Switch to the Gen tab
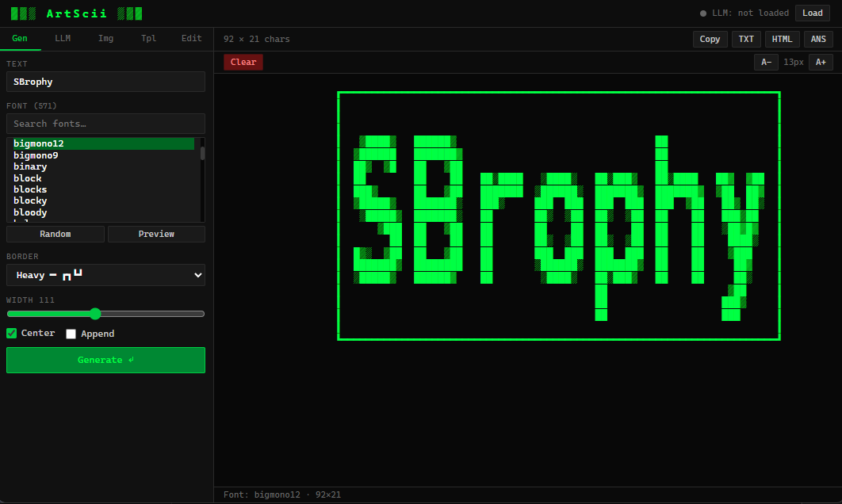 point(20,39)
